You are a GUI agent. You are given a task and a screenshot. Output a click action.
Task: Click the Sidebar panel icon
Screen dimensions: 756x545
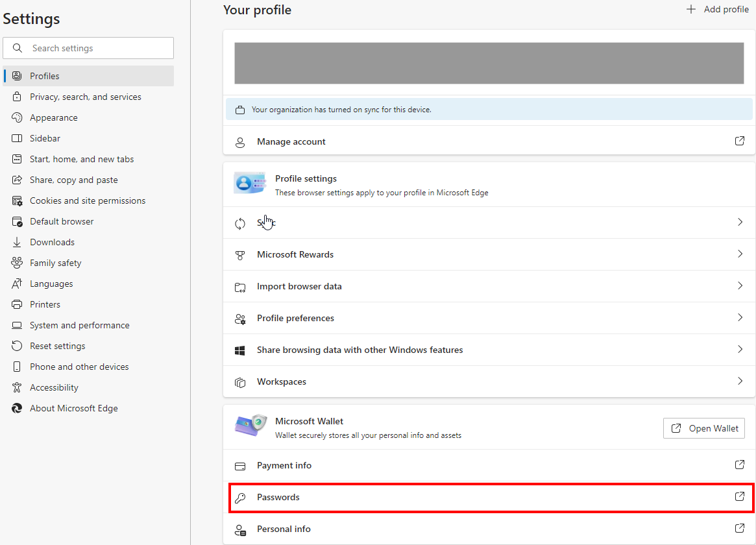pos(17,138)
